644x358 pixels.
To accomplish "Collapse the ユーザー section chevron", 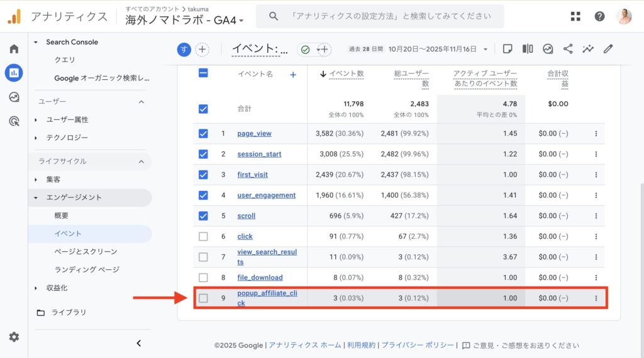I will (x=142, y=102).
